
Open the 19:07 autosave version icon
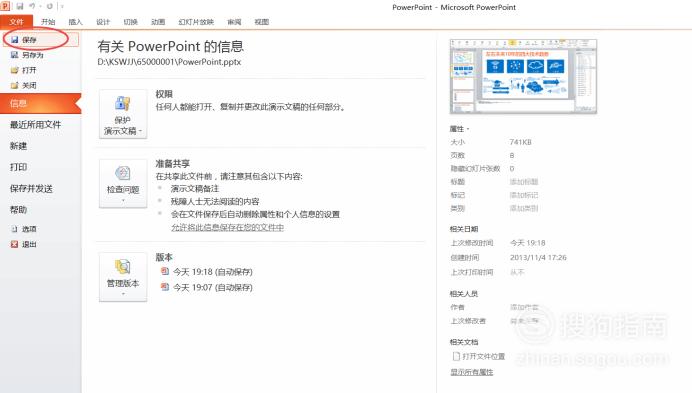coord(165,287)
